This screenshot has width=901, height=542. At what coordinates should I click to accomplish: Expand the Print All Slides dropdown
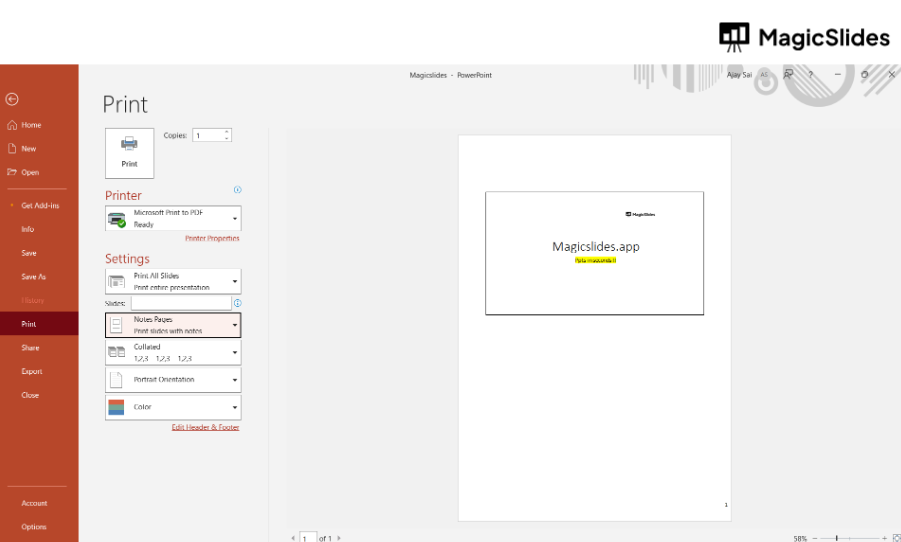click(x=173, y=282)
